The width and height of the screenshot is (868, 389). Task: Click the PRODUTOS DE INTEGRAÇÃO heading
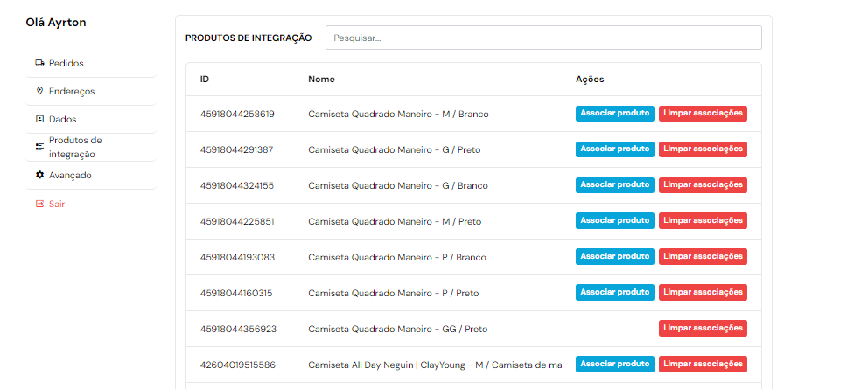[248, 38]
